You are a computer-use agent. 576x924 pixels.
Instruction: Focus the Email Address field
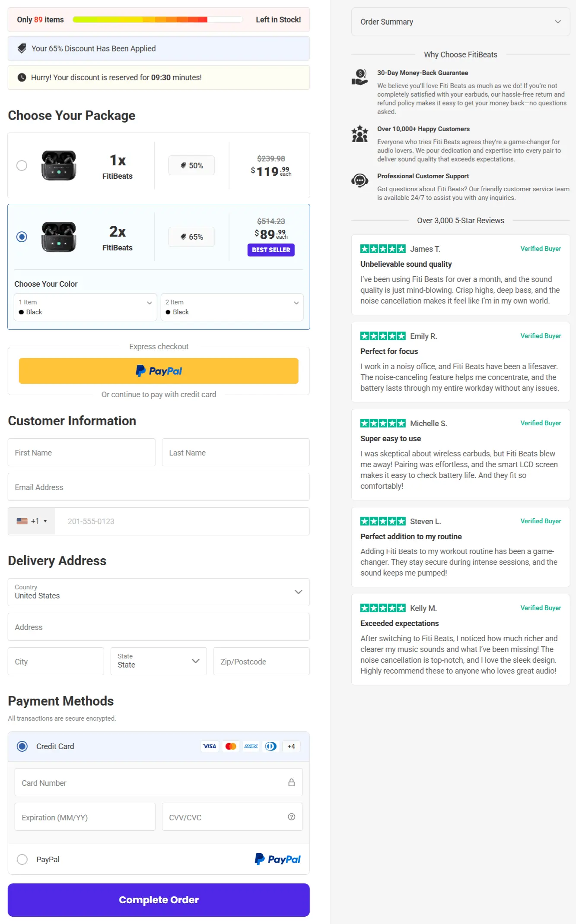(x=159, y=487)
